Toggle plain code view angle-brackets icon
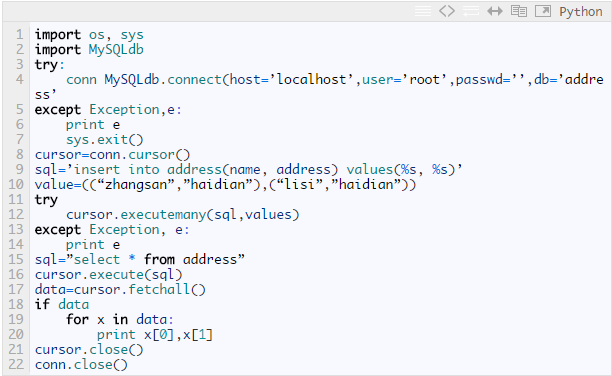Viewport: 612px width, 376px height. click(x=447, y=11)
